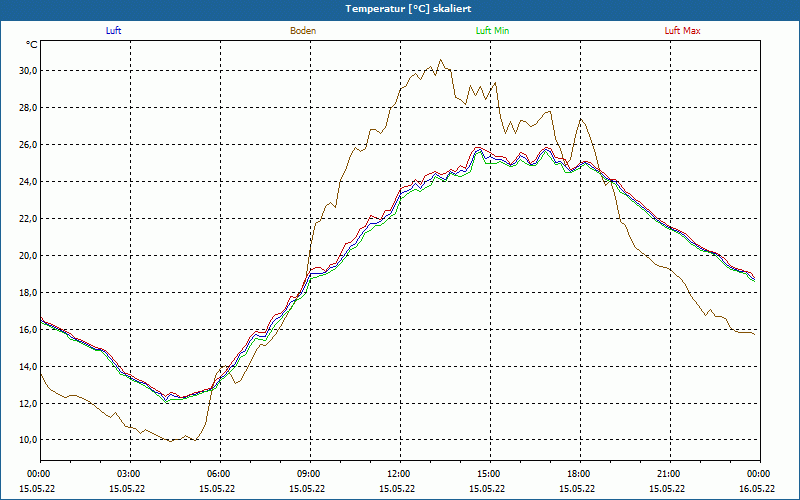Viewport: 800px width, 500px height.
Task: Click the 22,0 y-axis value
Action: click(28, 219)
